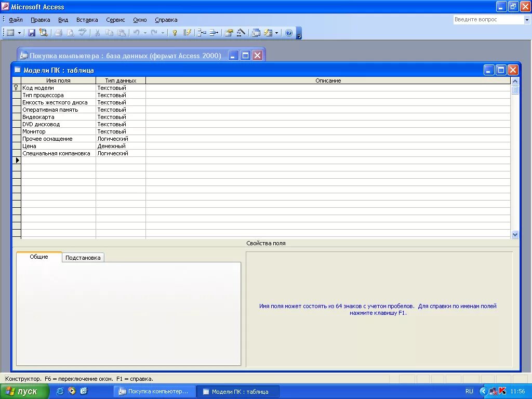This screenshot has height=399, width=532.
Task: Click the Print Preview toolbar icon
Action: (x=70, y=33)
